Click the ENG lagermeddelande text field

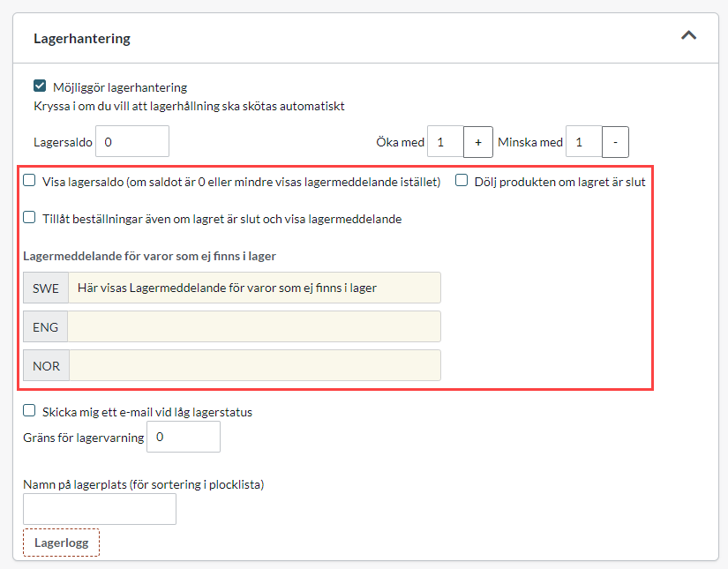pyautogui.click(x=254, y=326)
